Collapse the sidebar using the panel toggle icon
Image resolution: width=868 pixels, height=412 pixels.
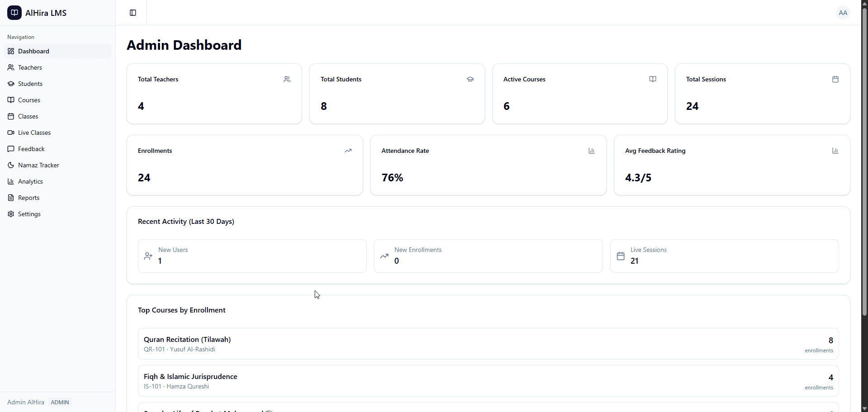coord(132,13)
